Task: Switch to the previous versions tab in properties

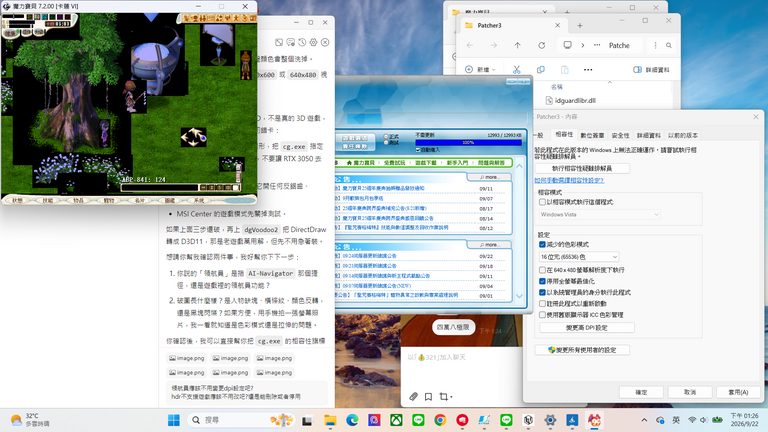Action: coord(683,135)
